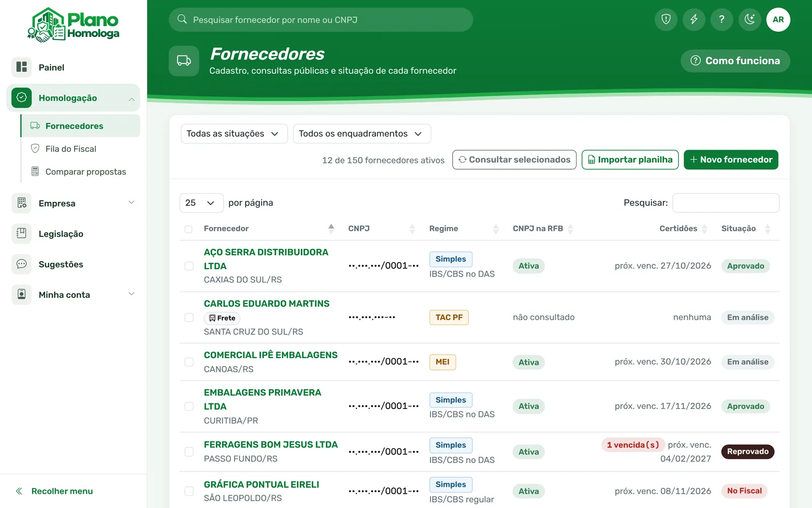Open the Painel menu item
The image size is (812, 508).
(73, 67)
